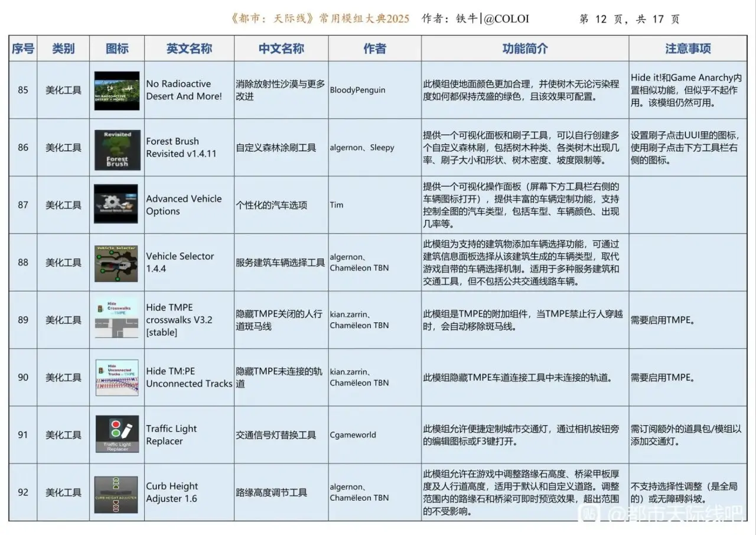The image size is (756, 535).
Task: Select row number 88 cell
Action: coord(23,262)
